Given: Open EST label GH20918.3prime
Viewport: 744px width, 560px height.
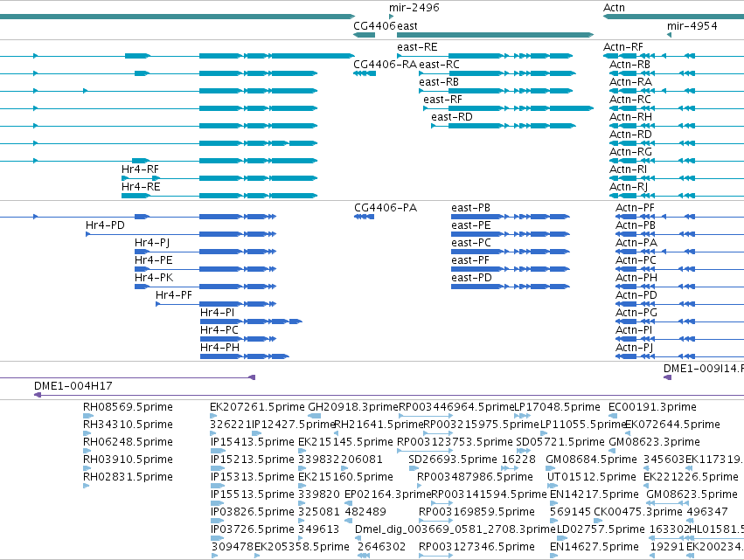Looking at the screenshot, I should (353, 407).
